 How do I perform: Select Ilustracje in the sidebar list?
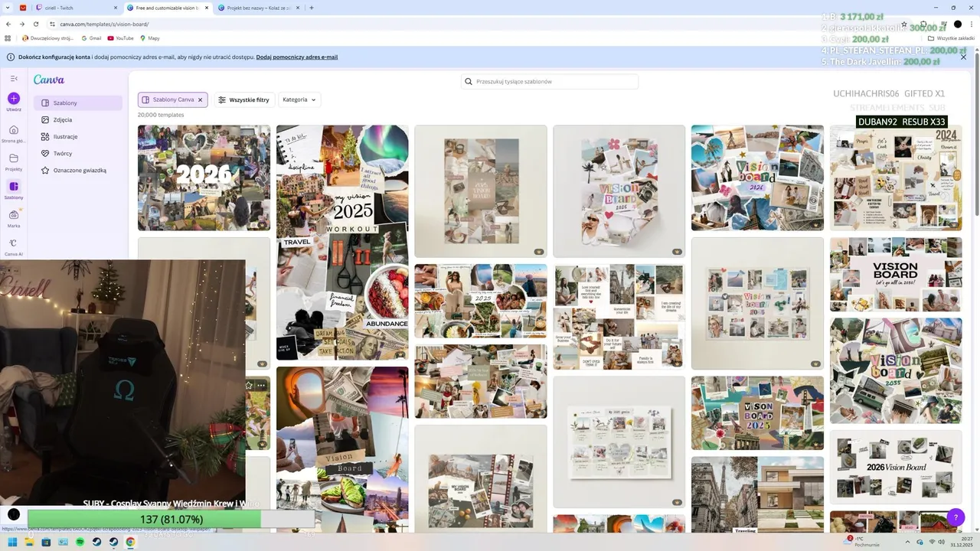point(78,136)
